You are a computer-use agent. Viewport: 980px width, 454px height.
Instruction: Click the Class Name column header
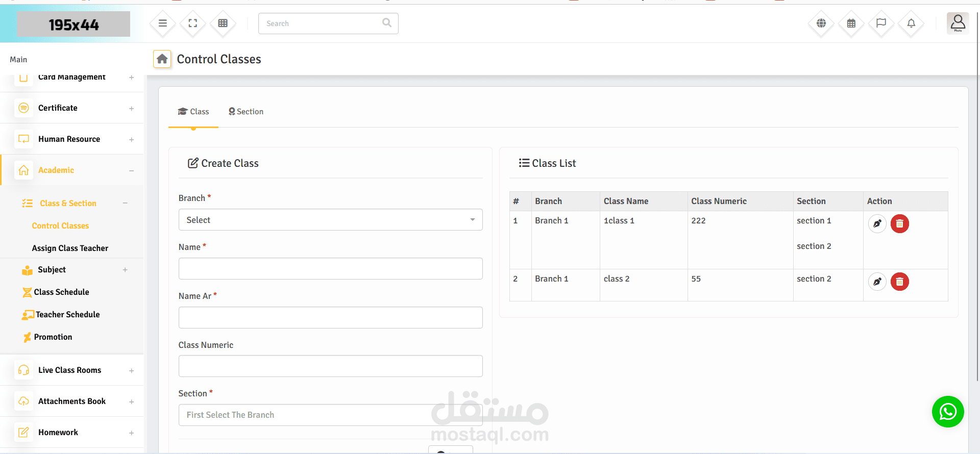[626, 201]
